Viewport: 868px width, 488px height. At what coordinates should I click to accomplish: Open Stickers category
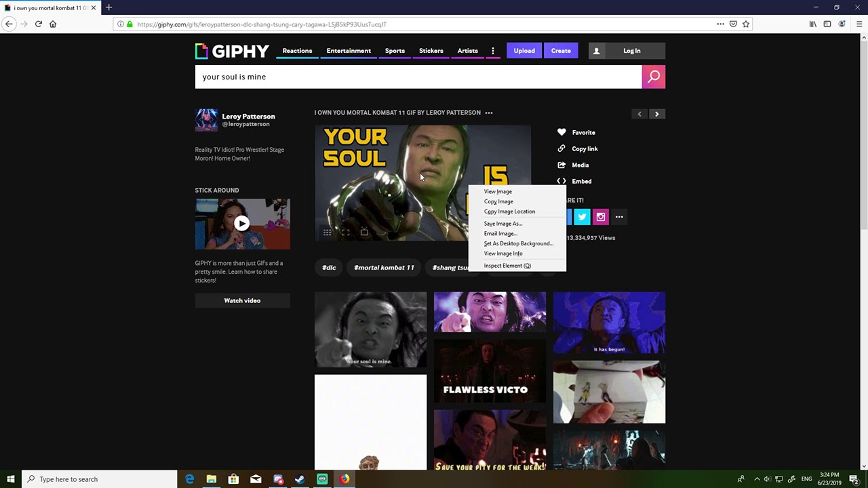click(x=431, y=51)
